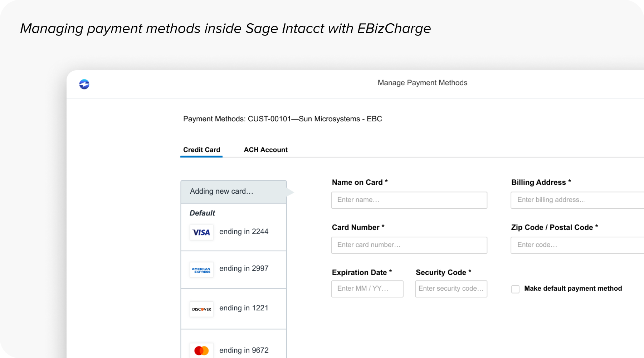Switch to the Credit Card tab
Screen dimensions: 644x358
point(201,150)
